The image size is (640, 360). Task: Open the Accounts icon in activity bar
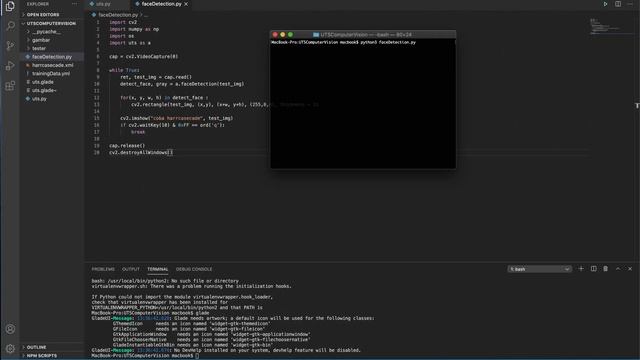tap(10, 329)
